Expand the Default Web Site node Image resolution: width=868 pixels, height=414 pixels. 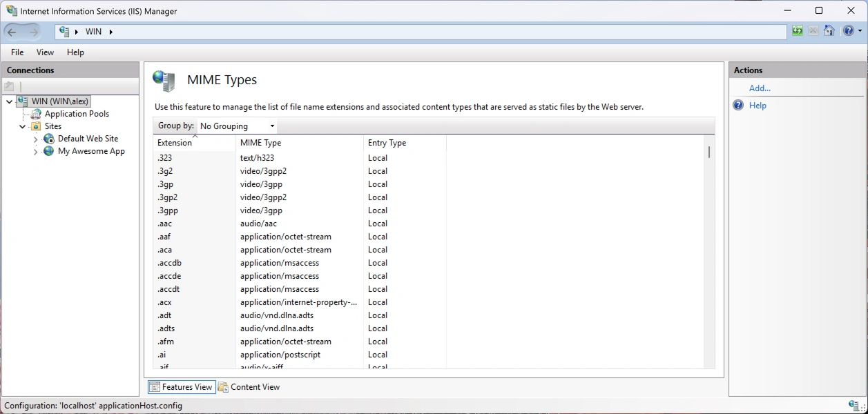tap(36, 139)
